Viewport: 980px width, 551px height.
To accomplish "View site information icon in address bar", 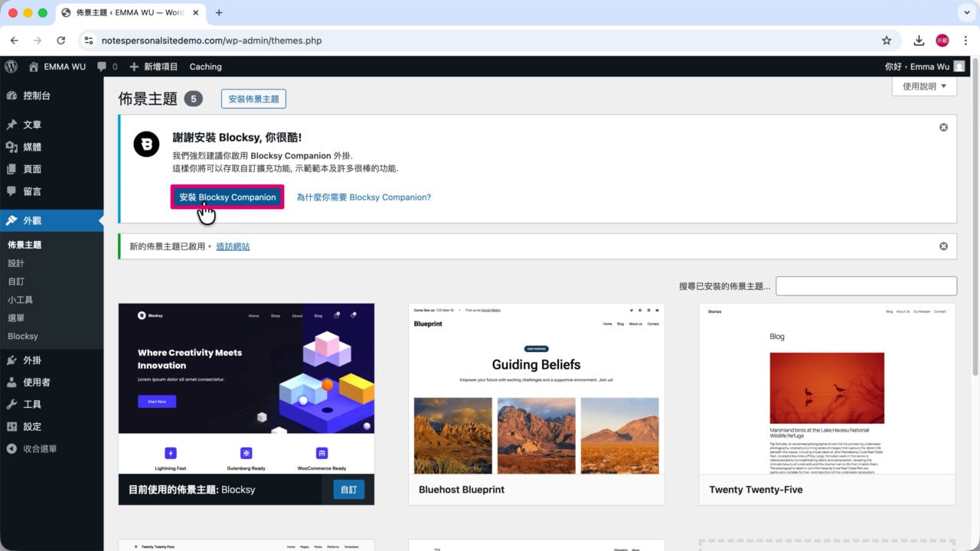I will pos(89,41).
